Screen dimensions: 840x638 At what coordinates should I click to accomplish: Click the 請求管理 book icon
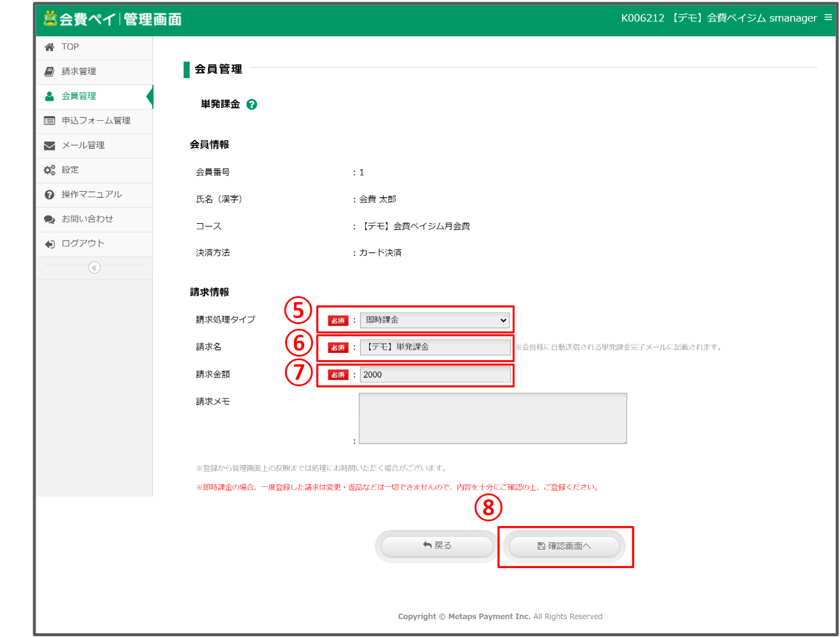(x=49, y=71)
